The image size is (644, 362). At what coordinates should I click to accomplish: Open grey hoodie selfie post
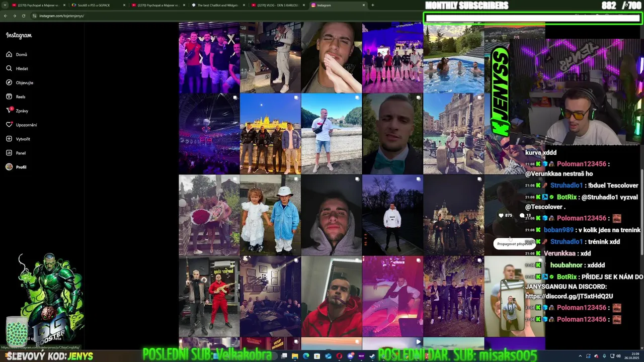tap(332, 215)
